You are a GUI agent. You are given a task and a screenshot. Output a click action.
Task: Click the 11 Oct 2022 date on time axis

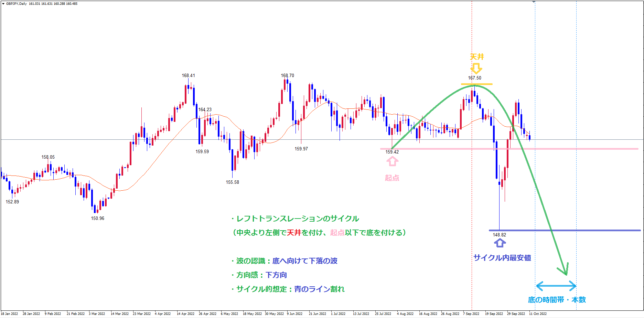(538, 314)
